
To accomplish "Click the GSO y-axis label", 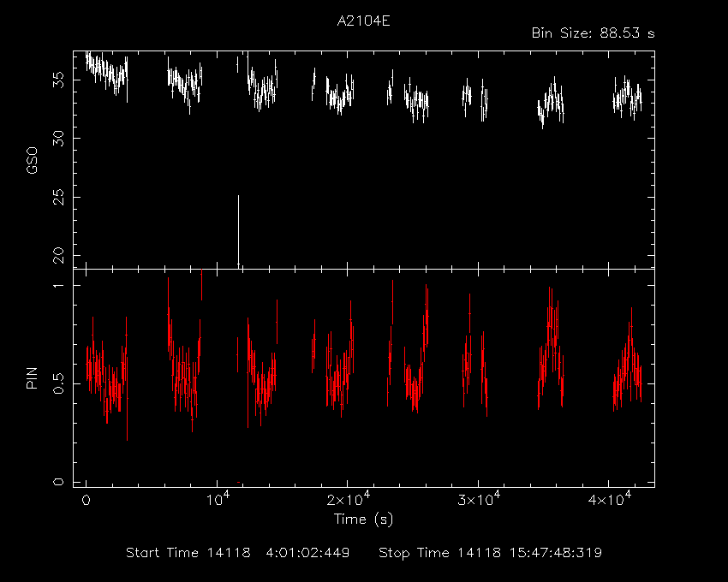I will (x=32, y=161).
